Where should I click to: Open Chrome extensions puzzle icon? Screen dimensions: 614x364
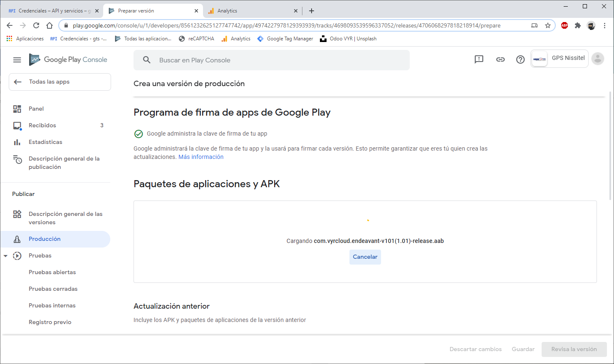(x=577, y=25)
